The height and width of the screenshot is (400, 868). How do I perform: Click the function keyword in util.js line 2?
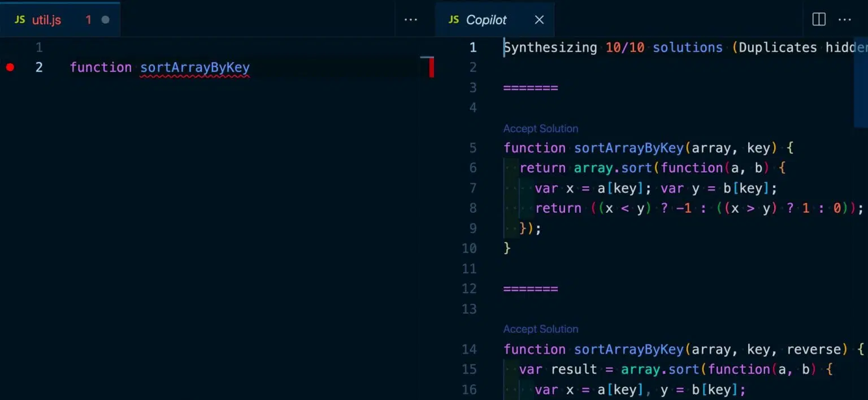tap(101, 67)
